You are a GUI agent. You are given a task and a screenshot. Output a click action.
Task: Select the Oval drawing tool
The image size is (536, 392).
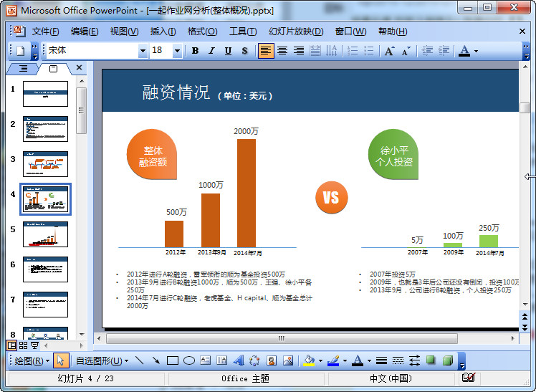point(189,360)
